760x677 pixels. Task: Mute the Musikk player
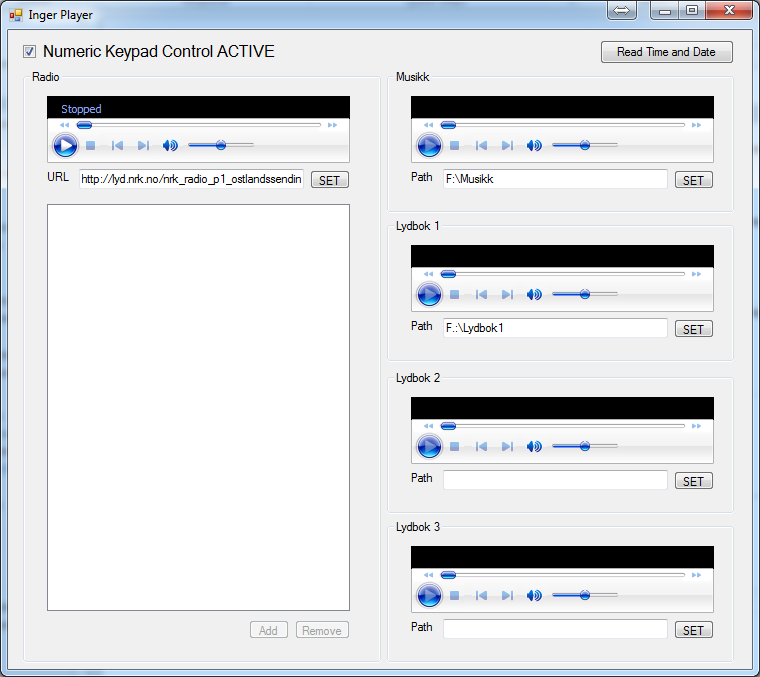tap(534, 145)
